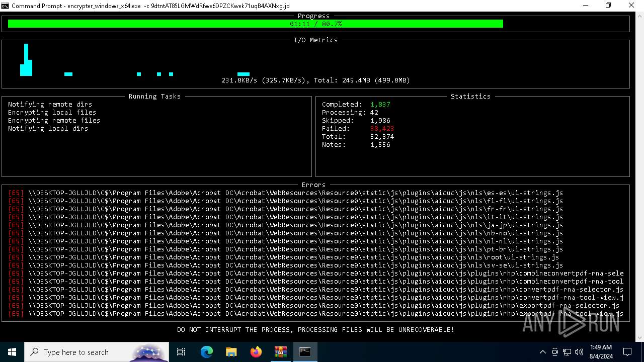Click the I/O throughput text 231.8KB/s
The width and height of the screenshot is (644, 362).
point(239,80)
